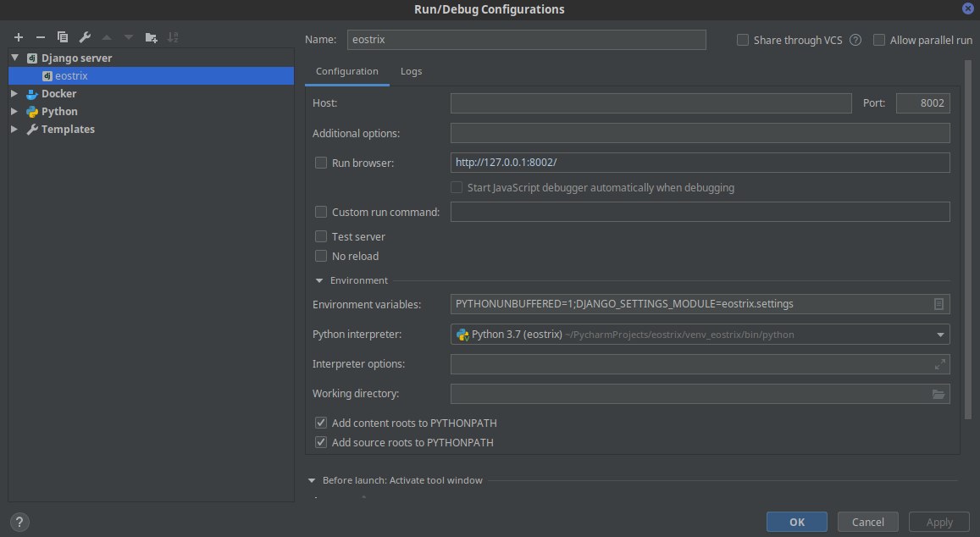This screenshot has width=980, height=537.
Task: Click the Name input field
Action: [526, 39]
